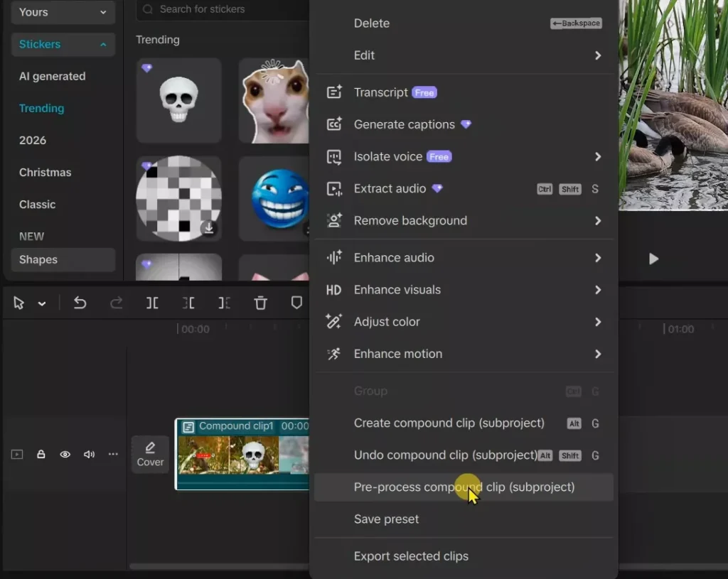Click the Search for stickers field
728x579 pixels.
220,9
